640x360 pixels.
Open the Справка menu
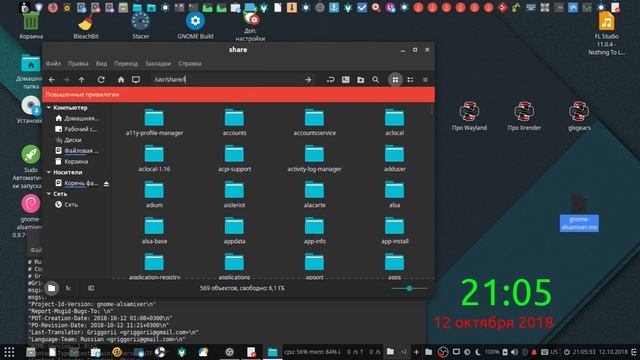tap(189, 64)
